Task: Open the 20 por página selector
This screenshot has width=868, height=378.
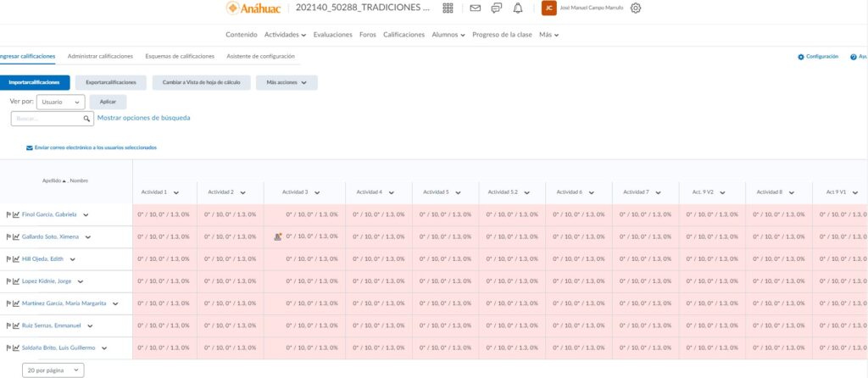Action: pos(53,370)
